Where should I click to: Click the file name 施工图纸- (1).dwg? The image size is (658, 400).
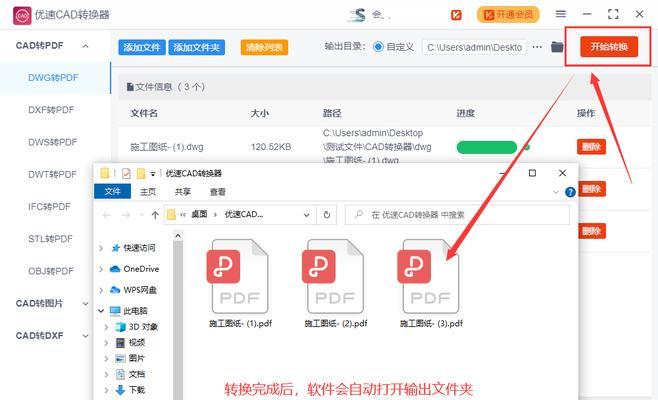tap(167, 147)
